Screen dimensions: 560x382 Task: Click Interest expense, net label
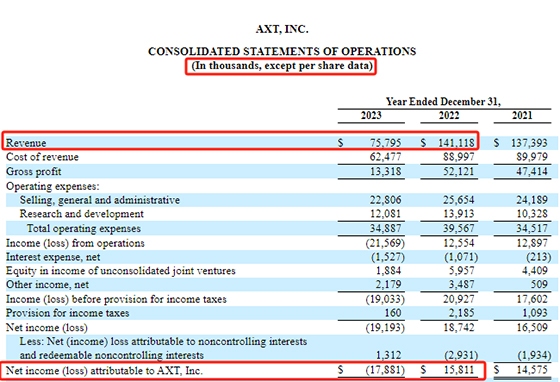[53, 257]
